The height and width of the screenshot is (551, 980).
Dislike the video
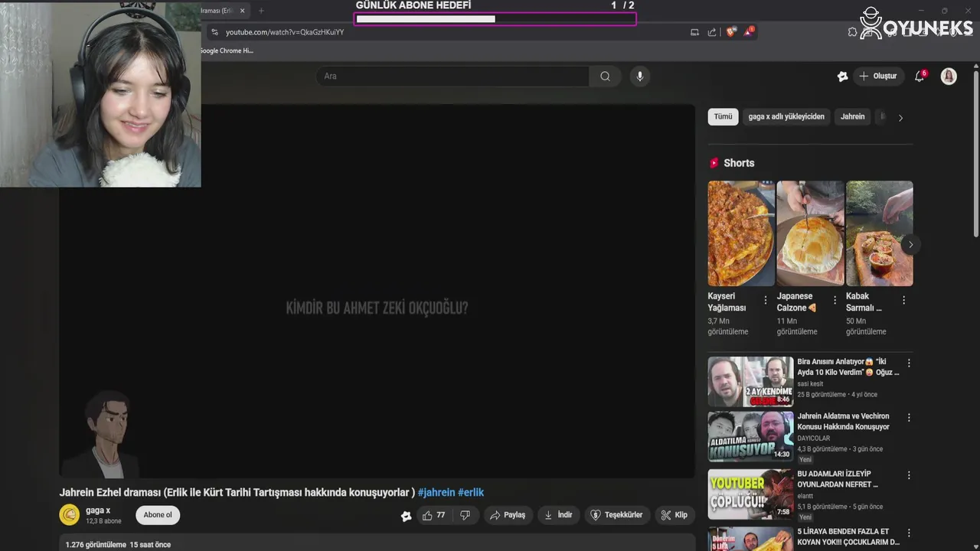[x=465, y=515]
